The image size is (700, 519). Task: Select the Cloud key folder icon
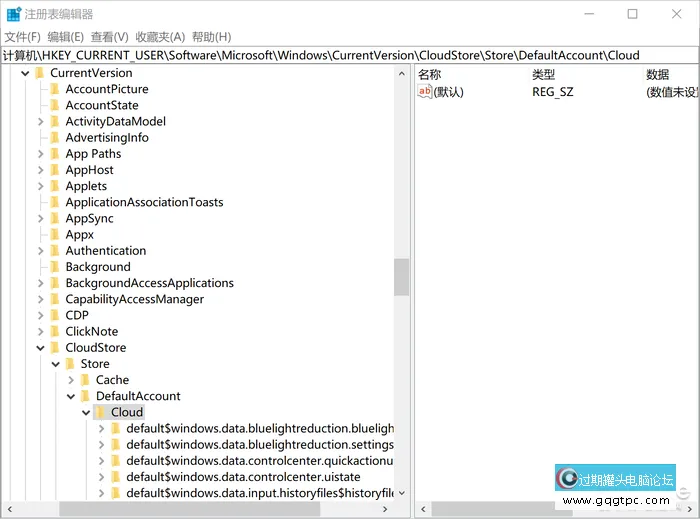click(101, 412)
